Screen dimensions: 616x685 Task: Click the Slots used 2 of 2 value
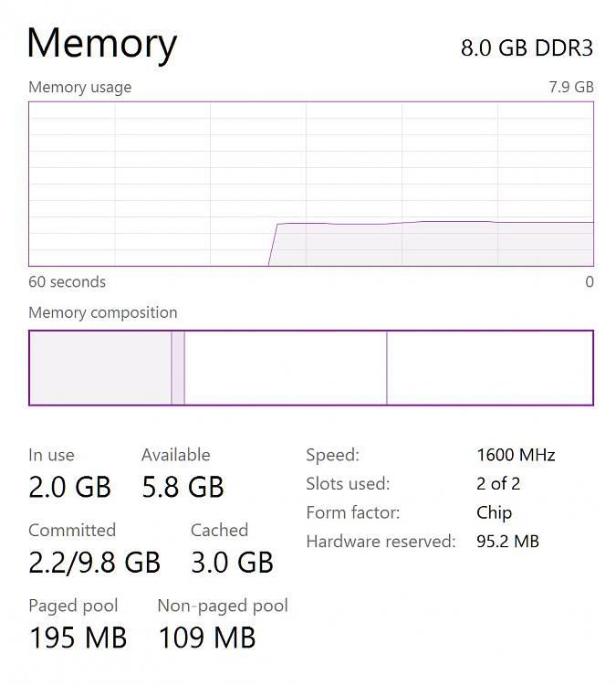point(498,483)
